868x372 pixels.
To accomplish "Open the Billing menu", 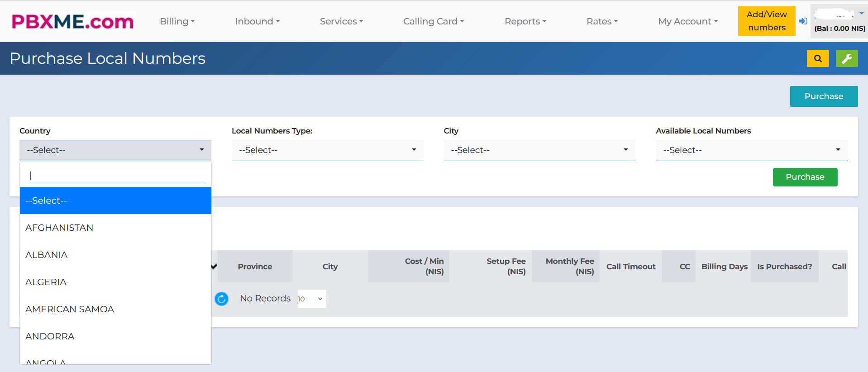I will pos(177,21).
